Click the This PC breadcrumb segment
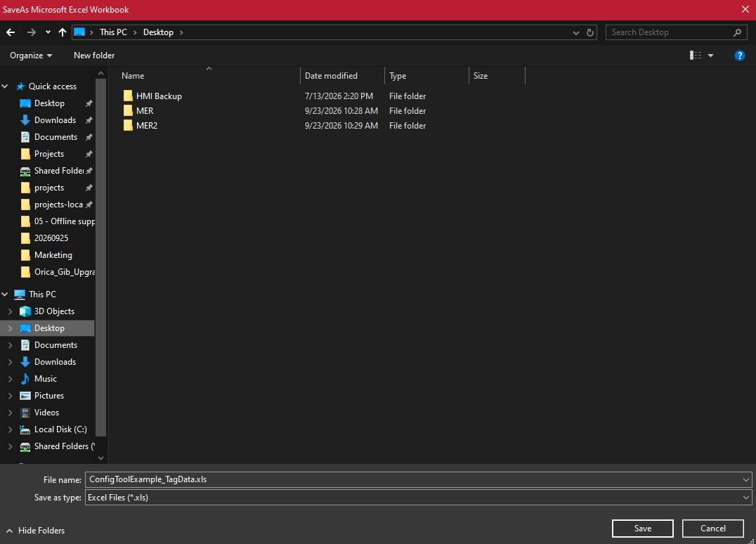 pyautogui.click(x=113, y=32)
